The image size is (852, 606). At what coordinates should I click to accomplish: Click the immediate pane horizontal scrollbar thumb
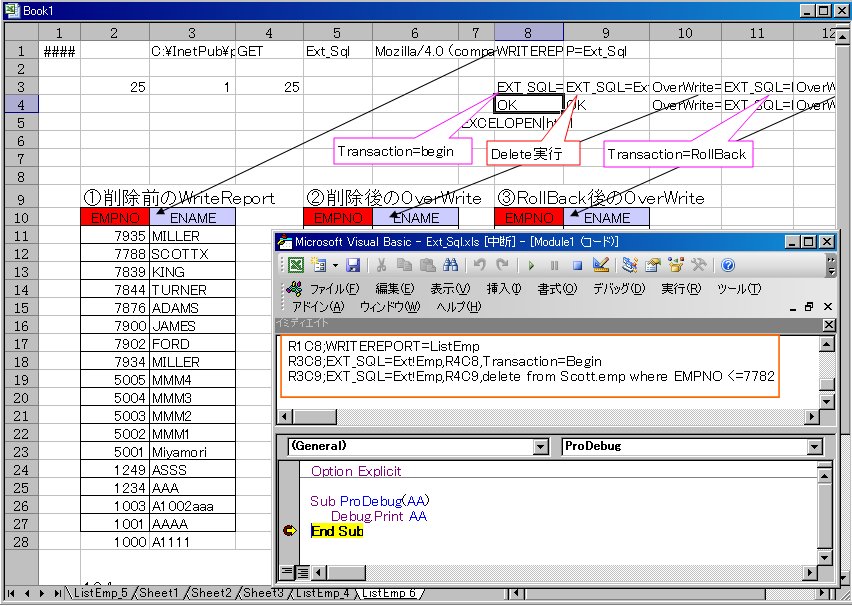tap(315, 417)
